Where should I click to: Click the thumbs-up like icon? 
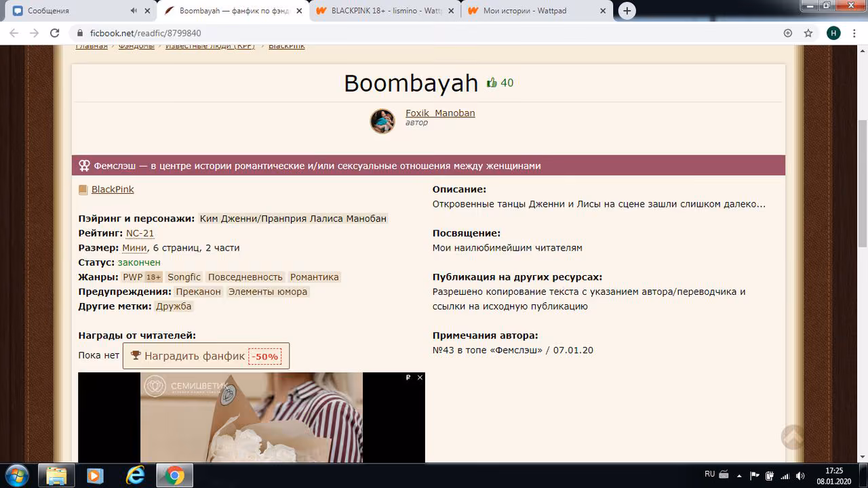tap(492, 83)
